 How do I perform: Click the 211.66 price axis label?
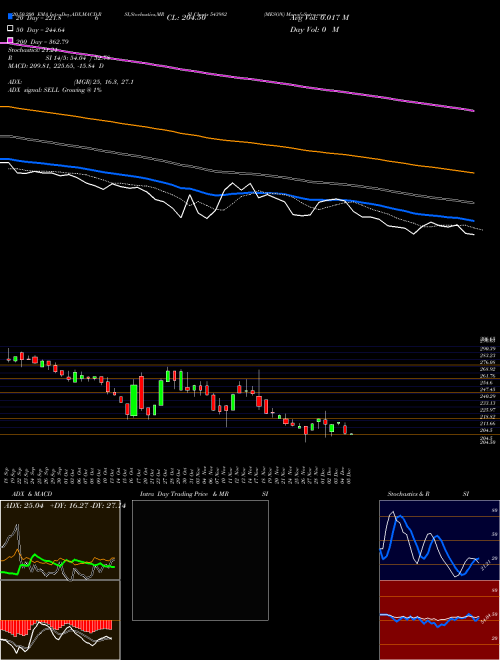(x=487, y=423)
